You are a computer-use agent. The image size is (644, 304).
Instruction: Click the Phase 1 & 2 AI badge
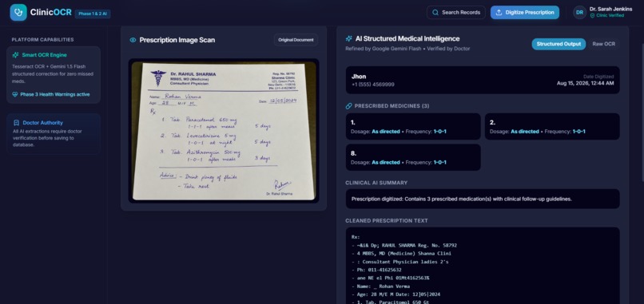[93, 14]
